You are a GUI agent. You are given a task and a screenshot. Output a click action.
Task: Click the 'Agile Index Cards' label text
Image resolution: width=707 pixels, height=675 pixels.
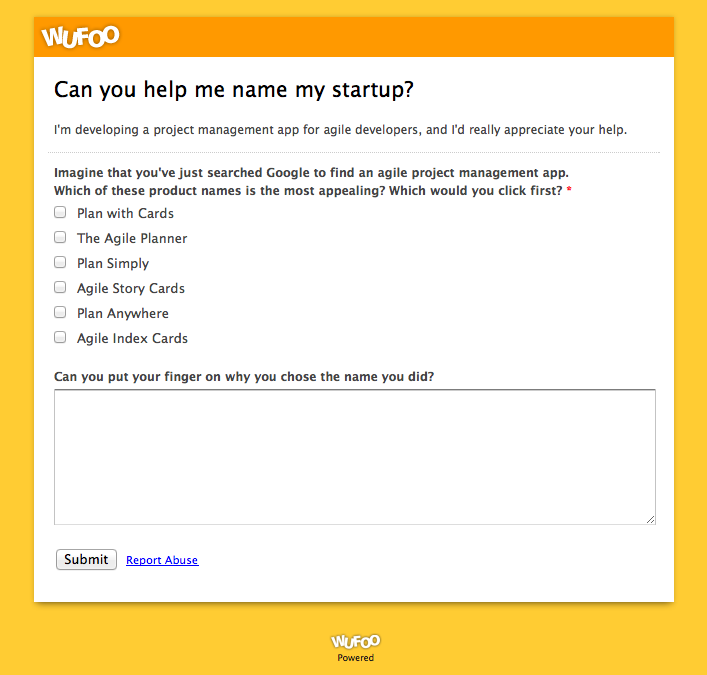pyautogui.click(x=132, y=338)
